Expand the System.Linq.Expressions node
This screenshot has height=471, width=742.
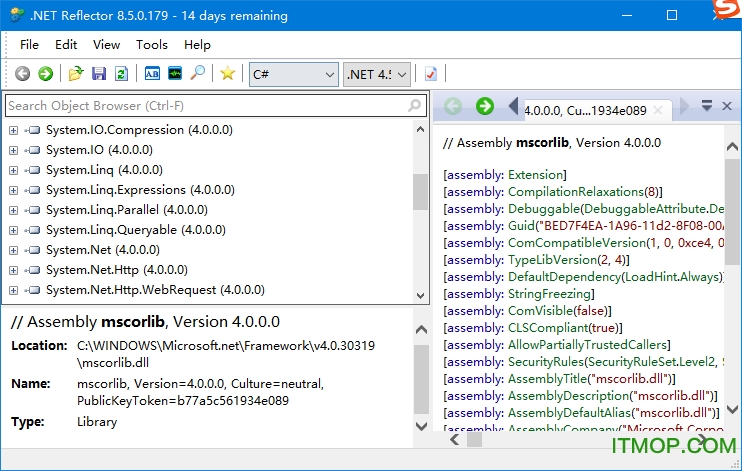13,190
